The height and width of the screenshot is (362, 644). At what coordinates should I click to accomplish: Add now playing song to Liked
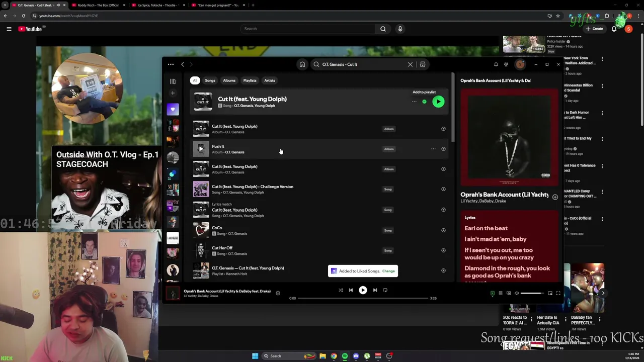278,293
